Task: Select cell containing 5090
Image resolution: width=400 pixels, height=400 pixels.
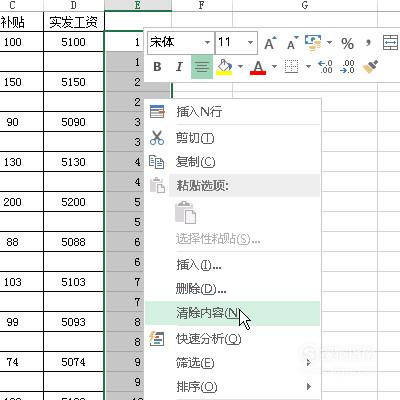Action: 74,122
